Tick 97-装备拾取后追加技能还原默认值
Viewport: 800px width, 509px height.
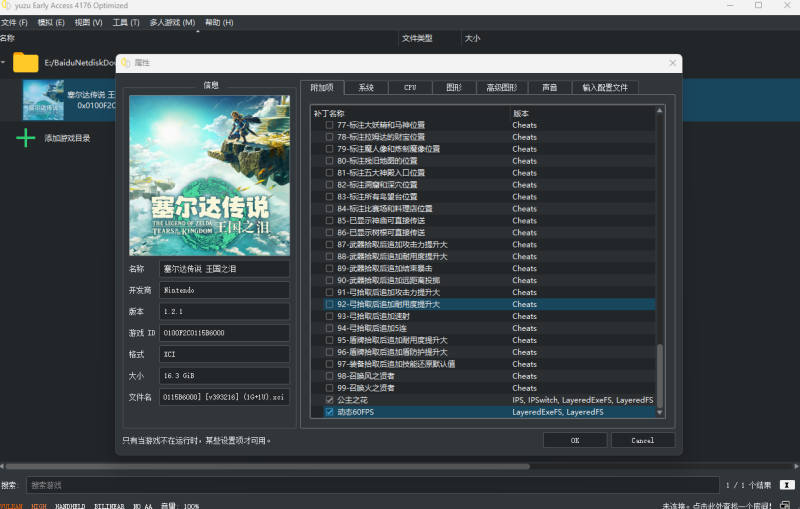[x=329, y=364]
